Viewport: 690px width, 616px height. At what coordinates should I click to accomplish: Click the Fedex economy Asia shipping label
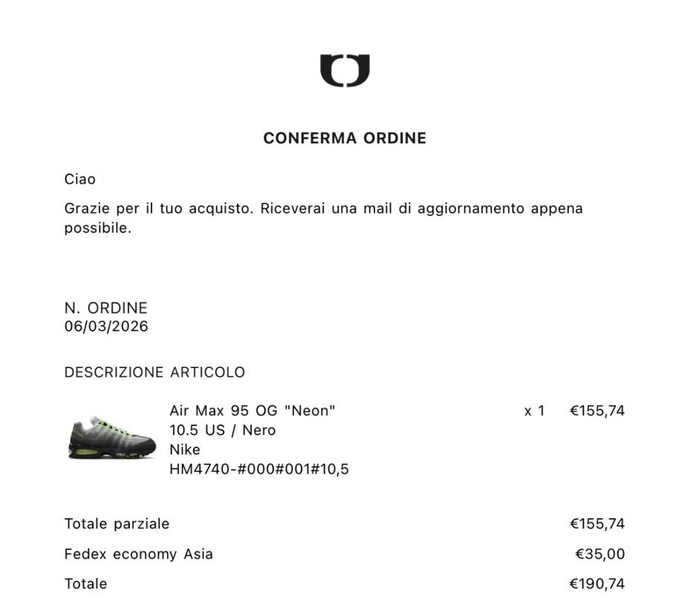click(x=138, y=554)
